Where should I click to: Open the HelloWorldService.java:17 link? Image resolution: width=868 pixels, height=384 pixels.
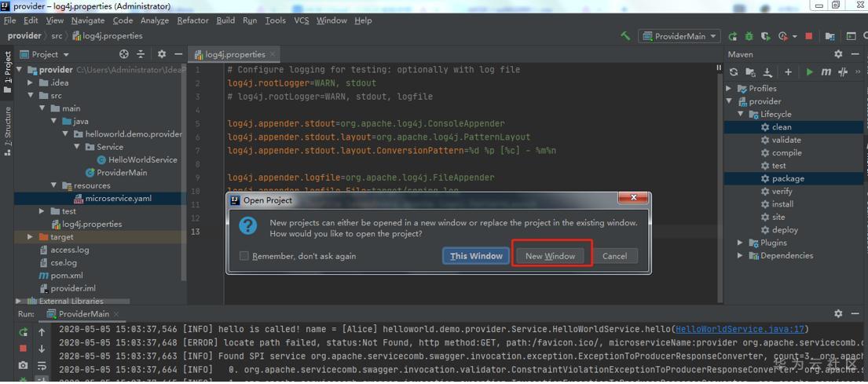(740, 329)
